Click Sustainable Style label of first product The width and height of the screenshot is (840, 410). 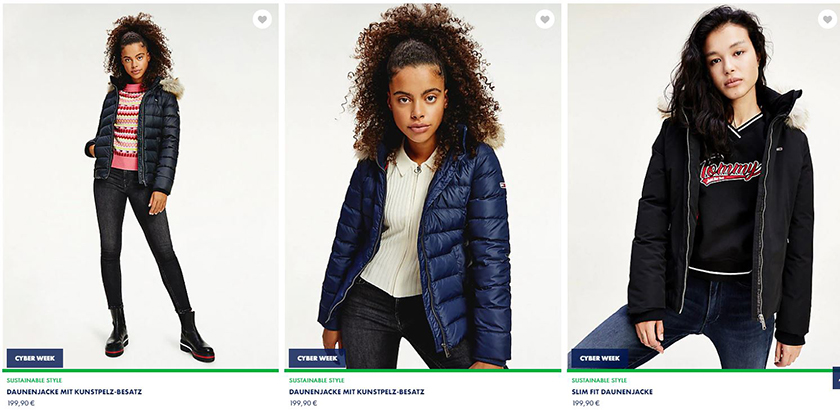pyautogui.click(x=34, y=381)
